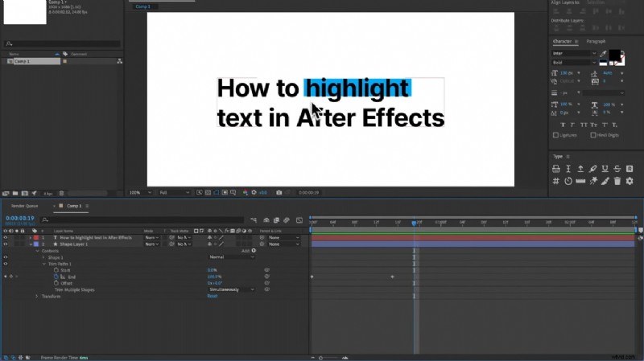
Task: Open the font family dropdown showing Inter
Action: tap(574, 53)
